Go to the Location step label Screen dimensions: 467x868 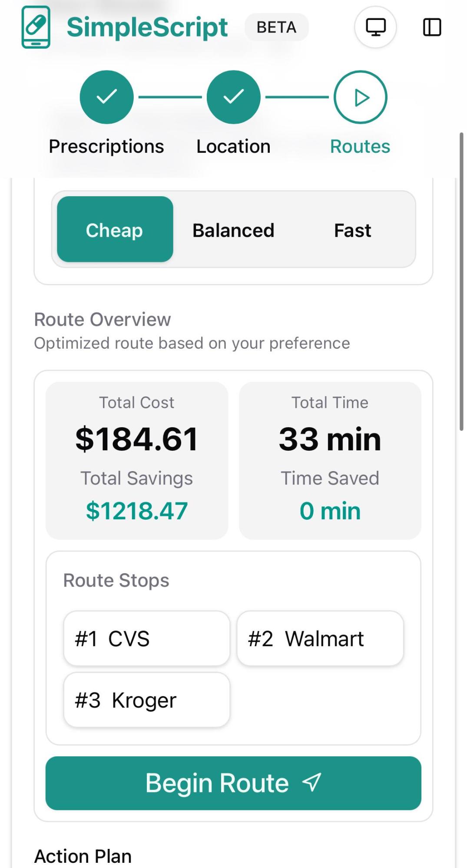233,147
